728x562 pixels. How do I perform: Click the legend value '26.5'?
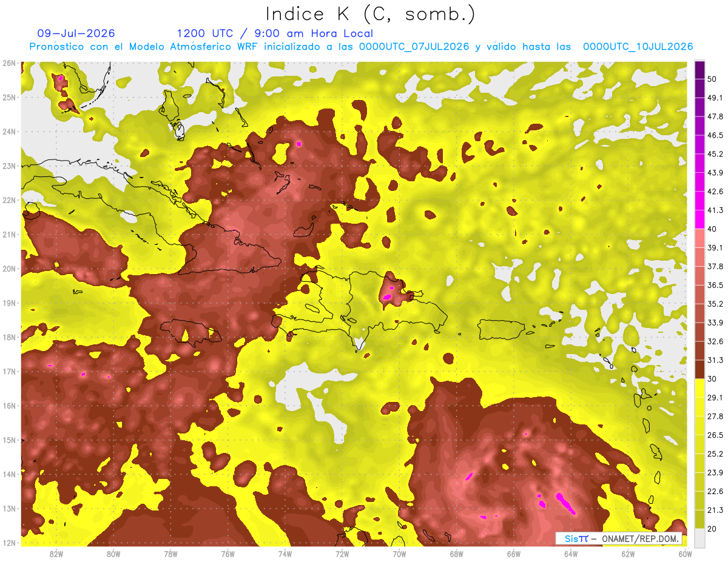tap(715, 435)
